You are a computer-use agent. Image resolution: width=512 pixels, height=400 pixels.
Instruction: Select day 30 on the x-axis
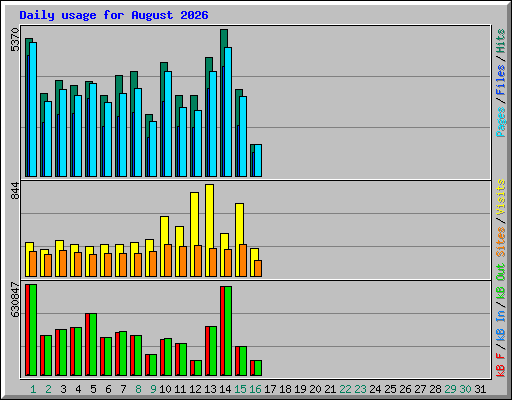[465, 389]
